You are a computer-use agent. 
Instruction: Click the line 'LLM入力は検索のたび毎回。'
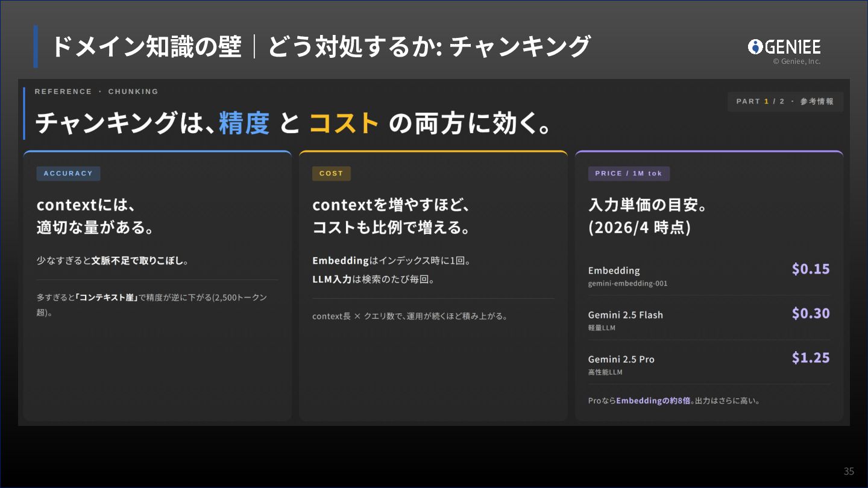(x=374, y=280)
